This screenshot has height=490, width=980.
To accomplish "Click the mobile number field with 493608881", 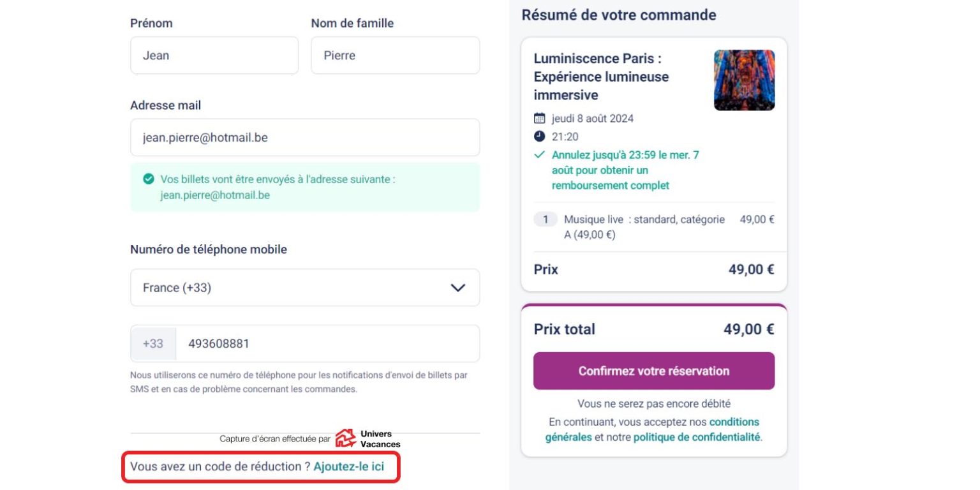I will coord(327,344).
